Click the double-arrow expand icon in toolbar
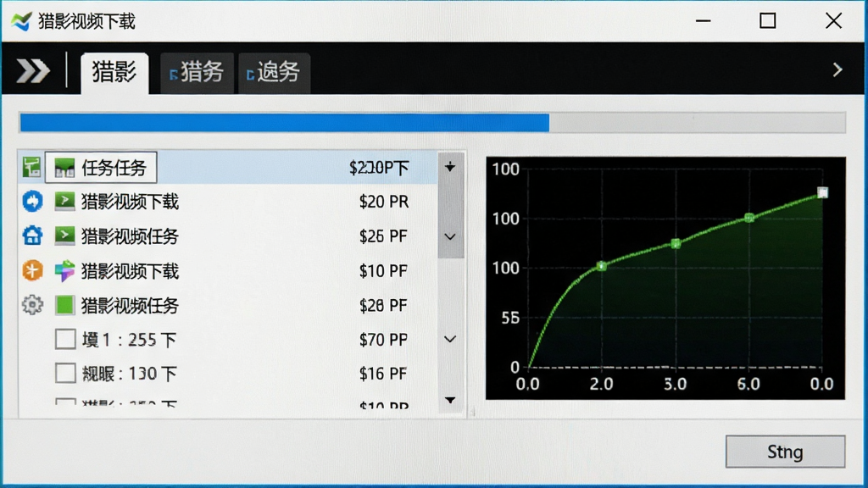The height and width of the screenshot is (488, 868). point(33,71)
